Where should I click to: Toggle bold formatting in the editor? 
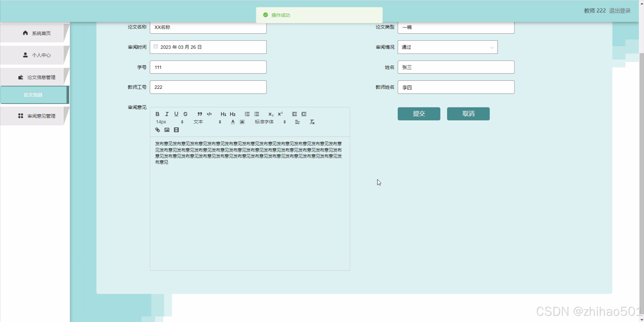coord(157,114)
